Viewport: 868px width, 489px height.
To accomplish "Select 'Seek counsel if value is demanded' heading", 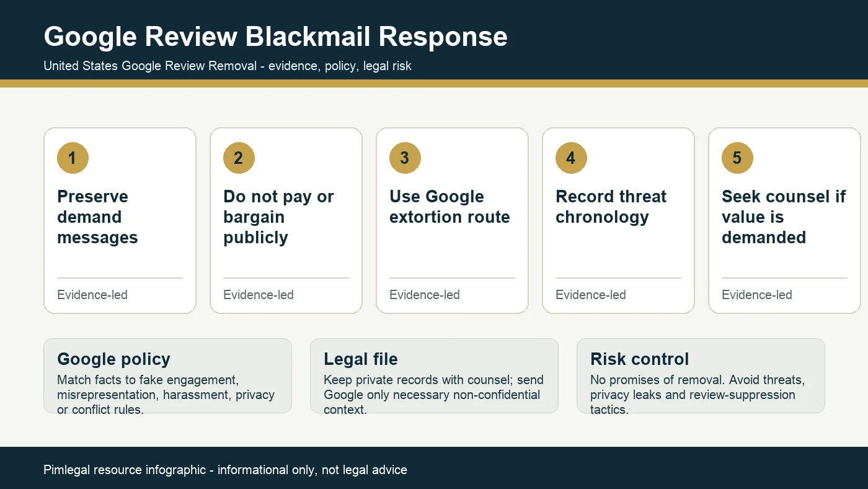I will coord(784,217).
